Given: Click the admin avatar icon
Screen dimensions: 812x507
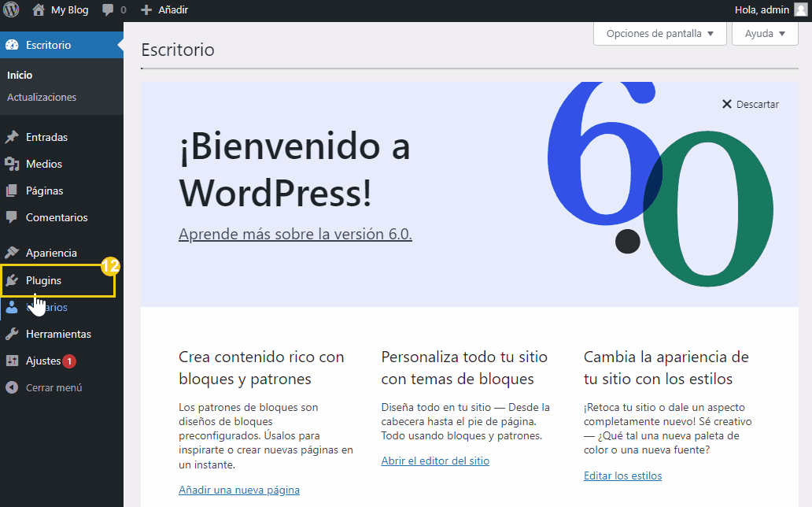Looking at the screenshot, I should [x=801, y=10].
